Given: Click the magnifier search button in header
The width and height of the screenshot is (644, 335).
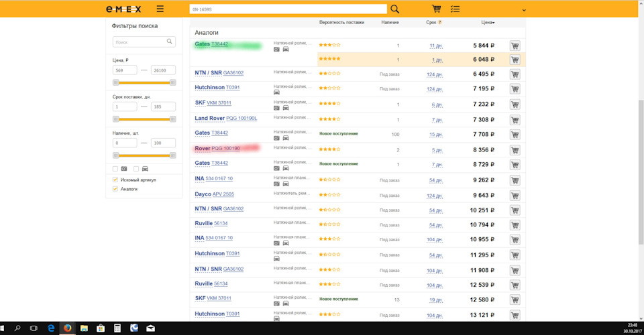Looking at the screenshot, I should (x=394, y=9).
